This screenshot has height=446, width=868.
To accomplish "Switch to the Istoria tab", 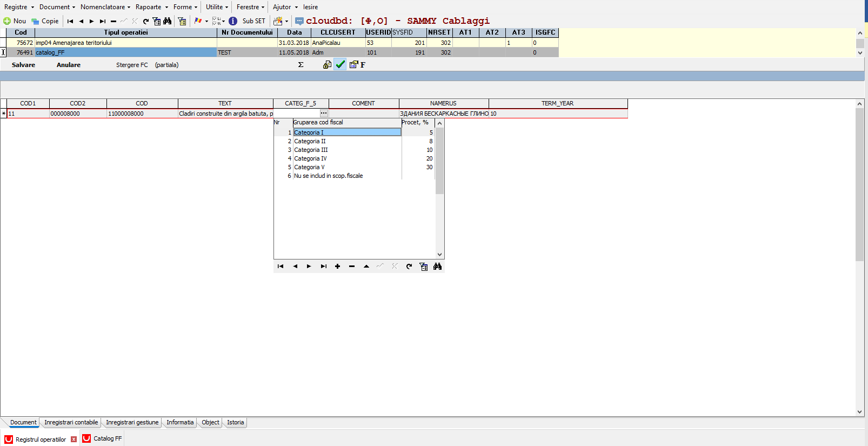I will point(235,423).
